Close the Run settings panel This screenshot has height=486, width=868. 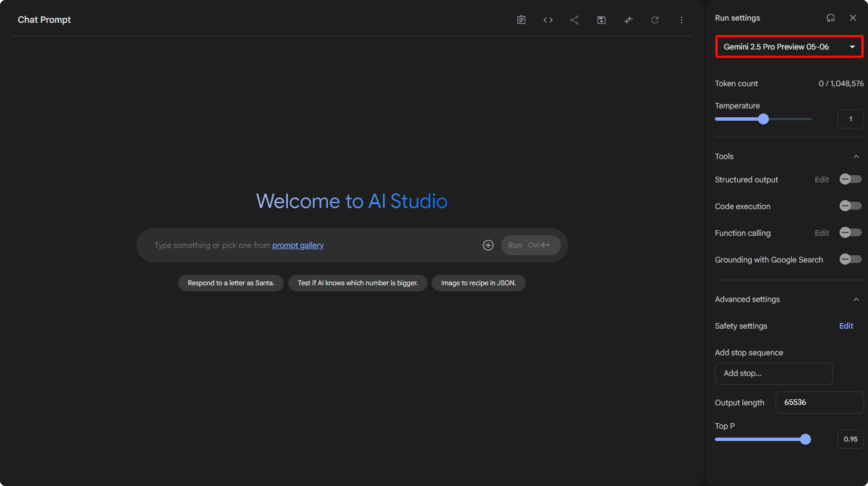click(853, 18)
